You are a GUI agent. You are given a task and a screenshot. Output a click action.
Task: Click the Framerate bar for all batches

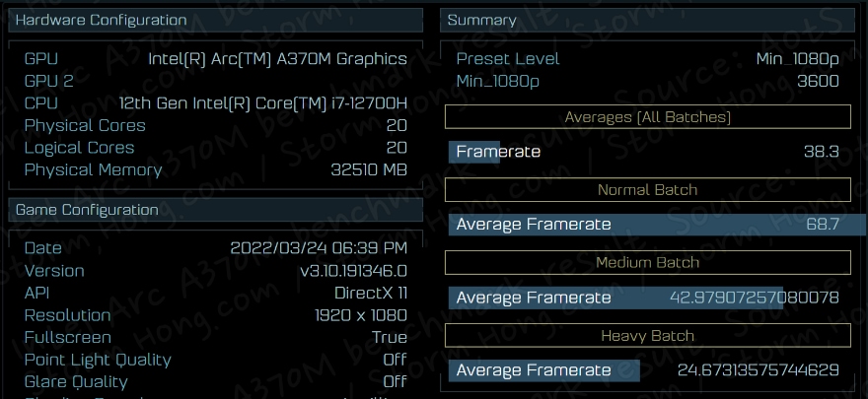pyautogui.click(x=473, y=152)
